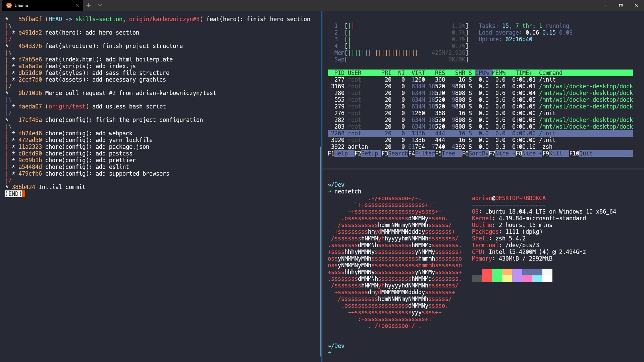Click the CPU 1 usage meter
Screen dimensions: 644x362
click(x=401, y=26)
